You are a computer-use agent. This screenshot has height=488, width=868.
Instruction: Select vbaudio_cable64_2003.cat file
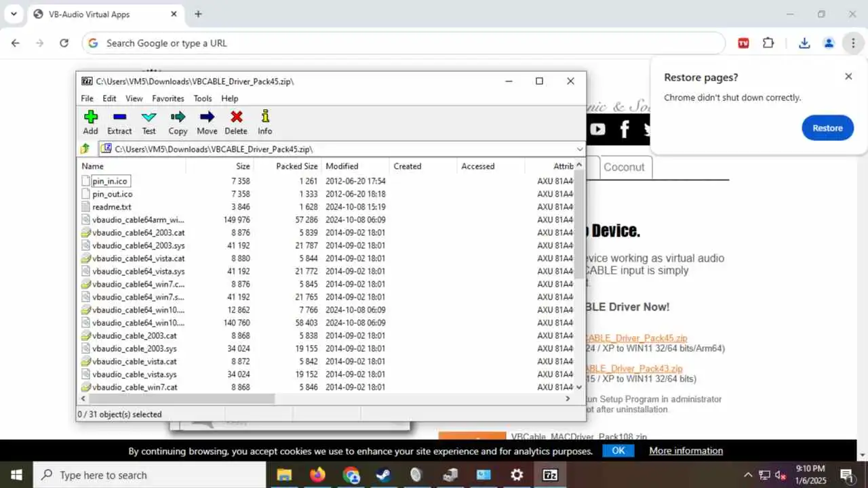pos(138,232)
